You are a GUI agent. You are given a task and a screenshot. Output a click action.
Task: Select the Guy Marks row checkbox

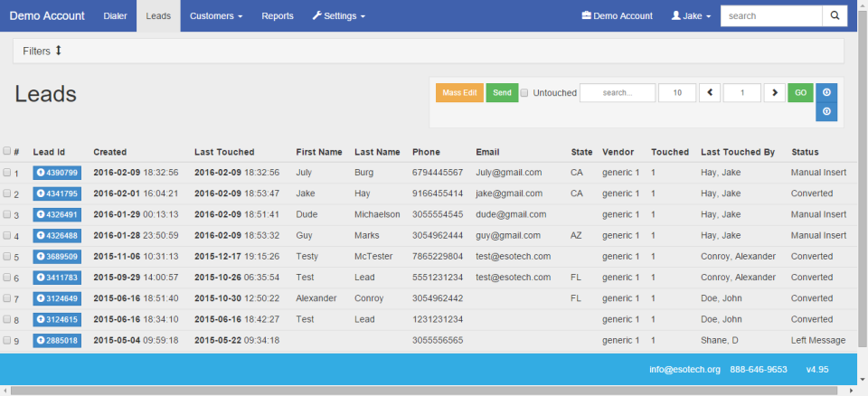click(x=6, y=235)
